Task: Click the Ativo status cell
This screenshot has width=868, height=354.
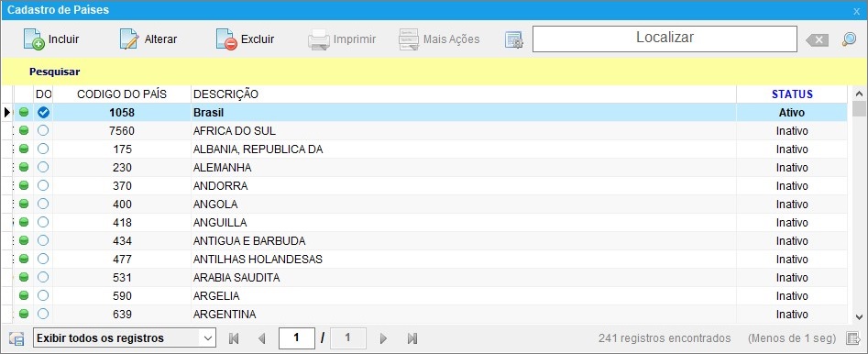Action: coord(792,113)
